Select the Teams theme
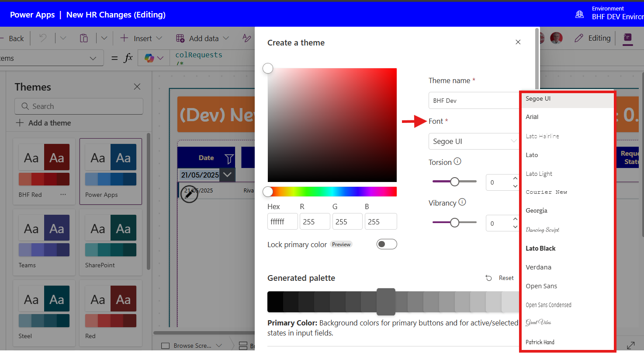The image size is (644, 353). click(44, 242)
